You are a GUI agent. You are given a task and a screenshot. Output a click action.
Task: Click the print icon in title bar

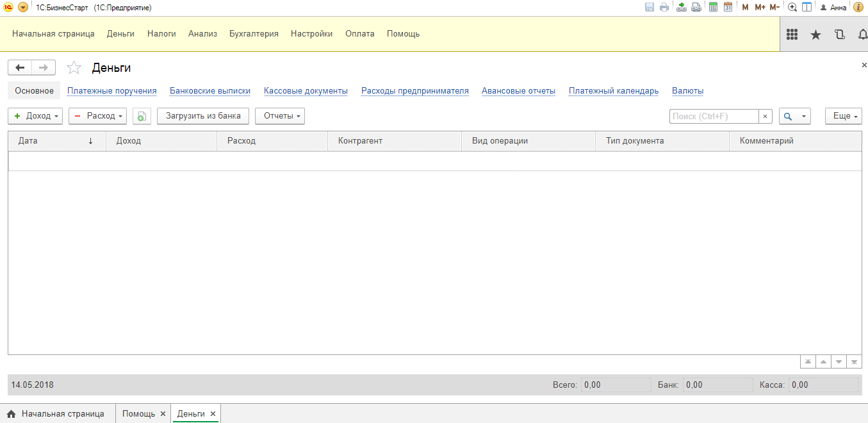664,8
